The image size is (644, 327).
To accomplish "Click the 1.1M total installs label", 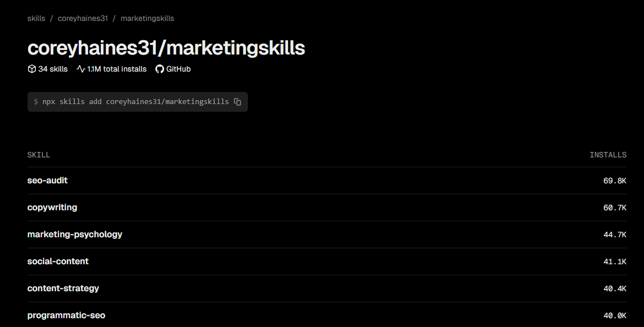I will coord(117,69).
